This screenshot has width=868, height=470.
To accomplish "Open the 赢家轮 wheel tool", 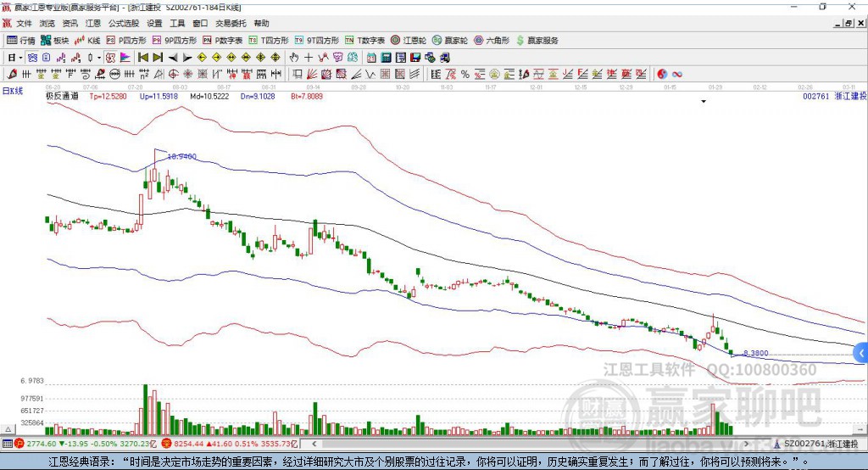I will coord(450,41).
